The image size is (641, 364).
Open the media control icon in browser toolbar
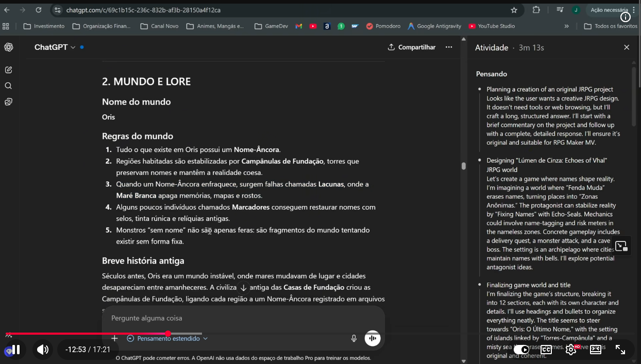[560, 10]
